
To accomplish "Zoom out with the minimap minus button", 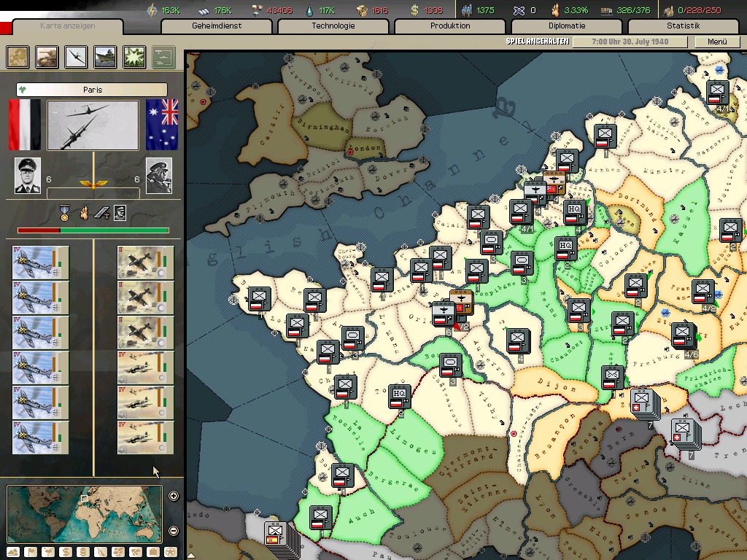I will [x=174, y=530].
